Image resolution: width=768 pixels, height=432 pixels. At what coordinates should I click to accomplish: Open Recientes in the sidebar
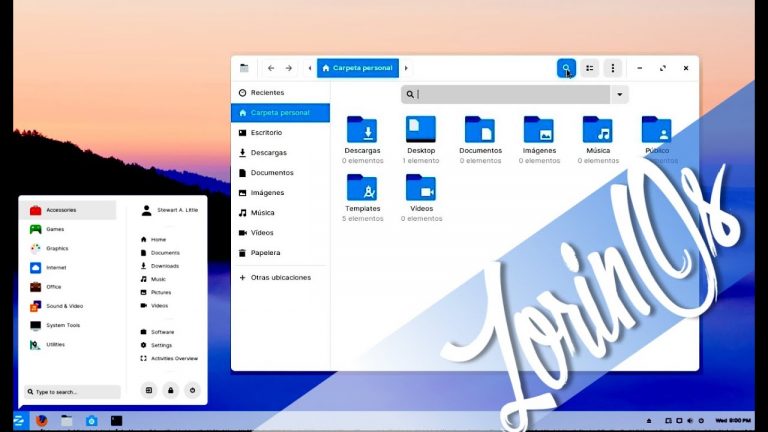coord(281,93)
